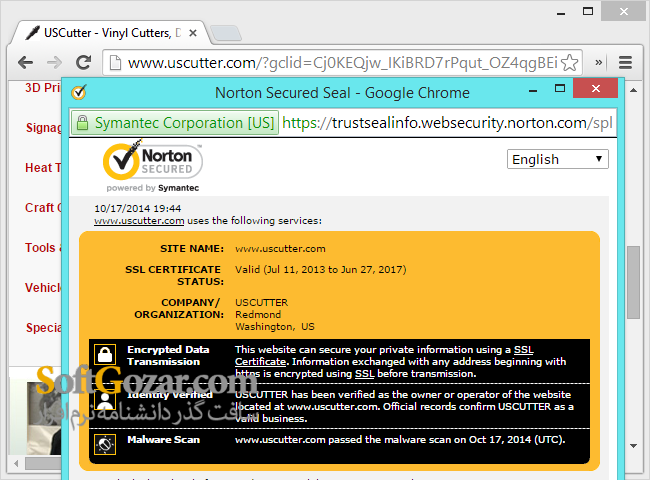Minimize the main Chrome window

click(561, 13)
